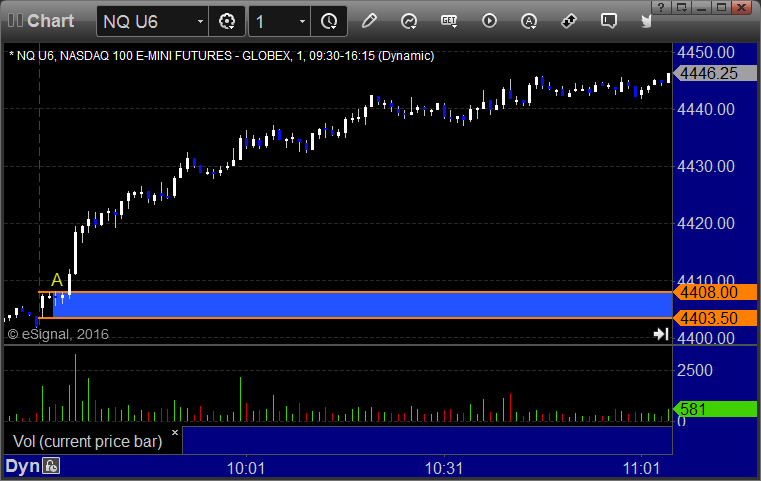Click the 10:01 time axis label

pos(246,468)
